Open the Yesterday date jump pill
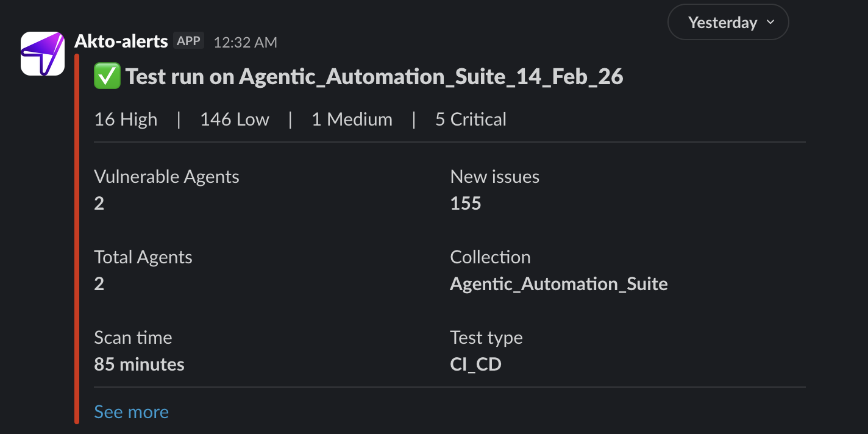 click(722, 23)
